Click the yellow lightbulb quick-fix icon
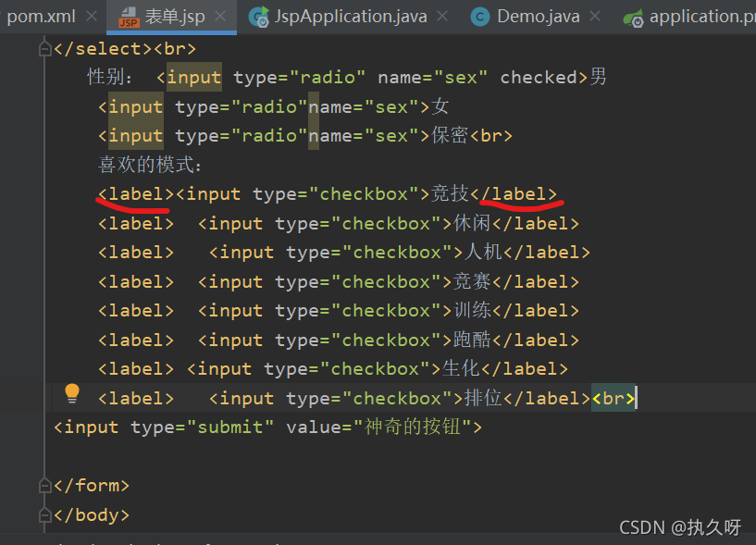Screen dimensions: 756x545 point(72,394)
